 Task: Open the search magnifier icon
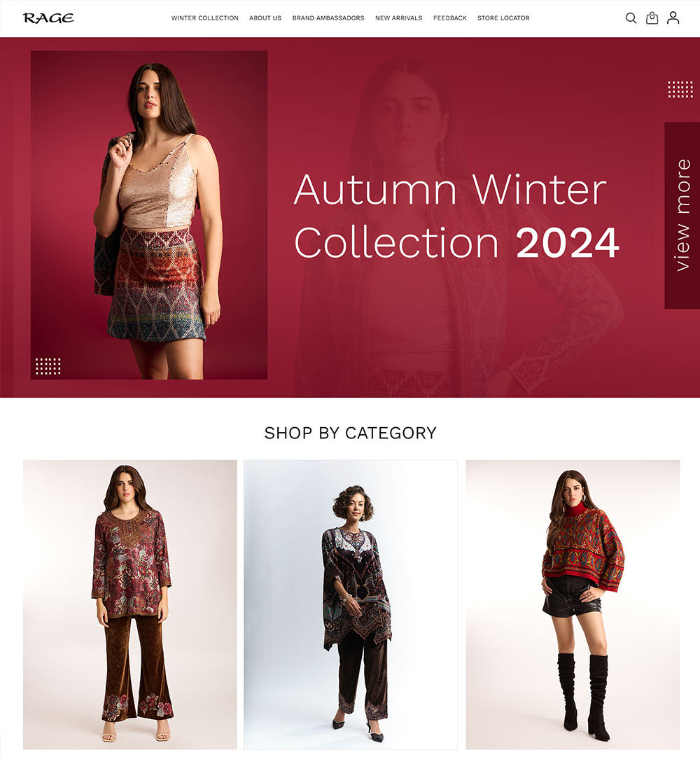coord(631,18)
